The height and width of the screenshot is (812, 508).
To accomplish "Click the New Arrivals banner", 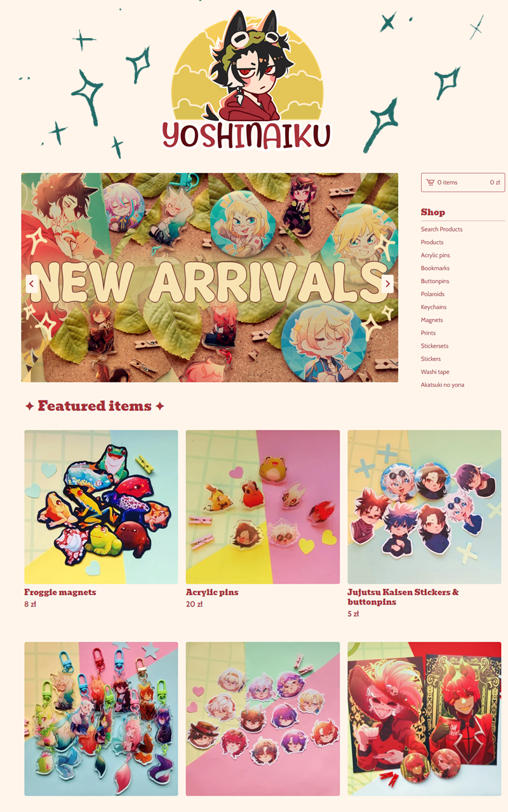I will (210, 277).
